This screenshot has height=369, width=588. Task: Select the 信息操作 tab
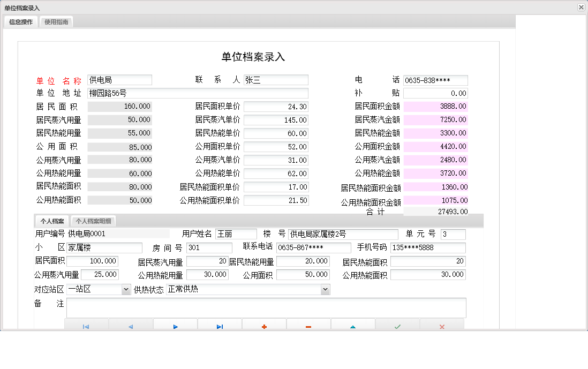(x=19, y=22)
